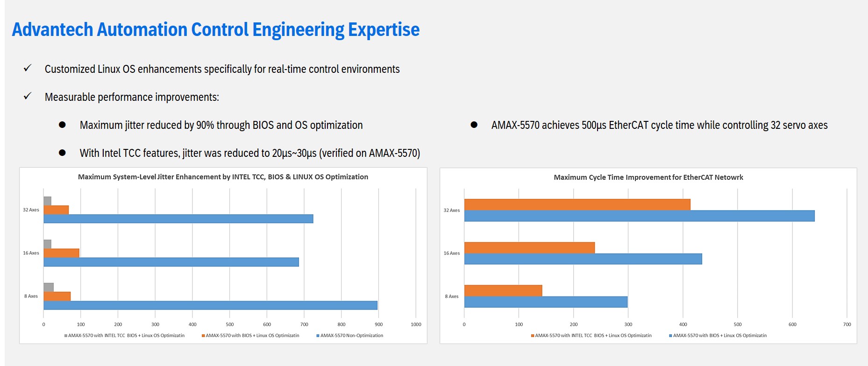The width and height of the screenshot is (868, 366).
Task: Click the AMAX-5570 Non-Optimization legend label
Action: [x=351, y=336]
